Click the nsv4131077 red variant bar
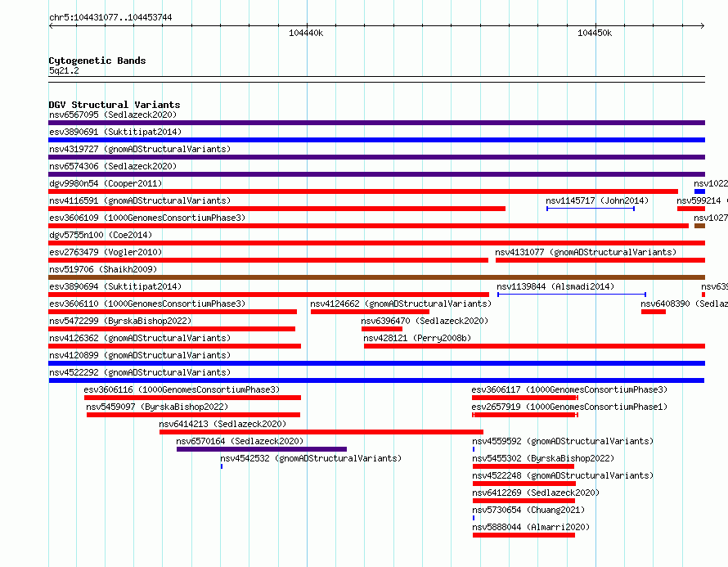The height and width of the screenshot is (567, 728). tap(600, 260)
